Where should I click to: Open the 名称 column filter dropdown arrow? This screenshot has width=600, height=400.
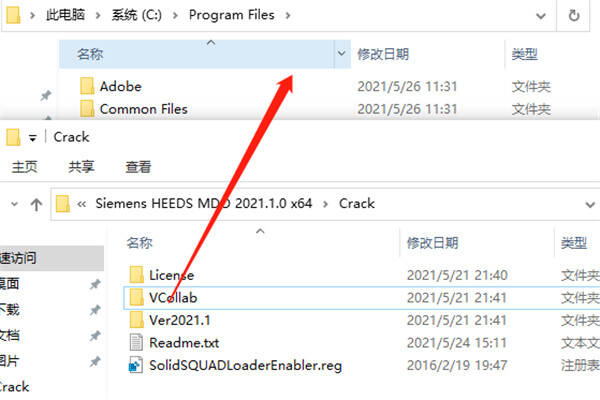(341, 54)
